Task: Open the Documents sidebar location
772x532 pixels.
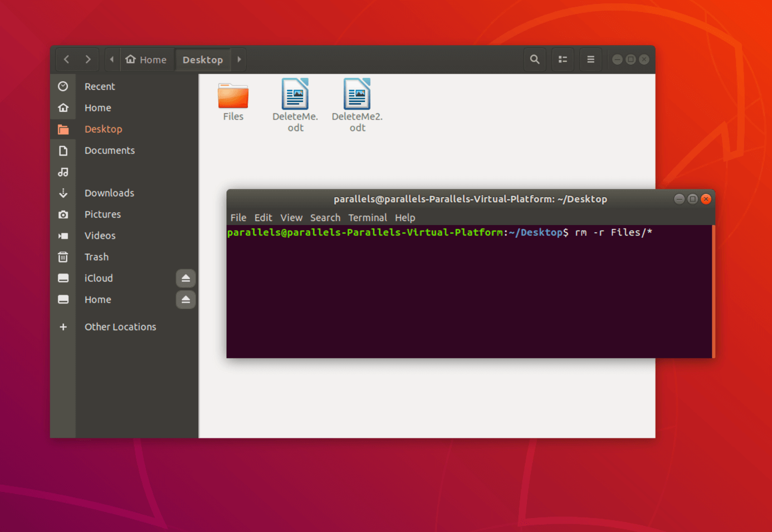Action: click(x=110, y=150)
